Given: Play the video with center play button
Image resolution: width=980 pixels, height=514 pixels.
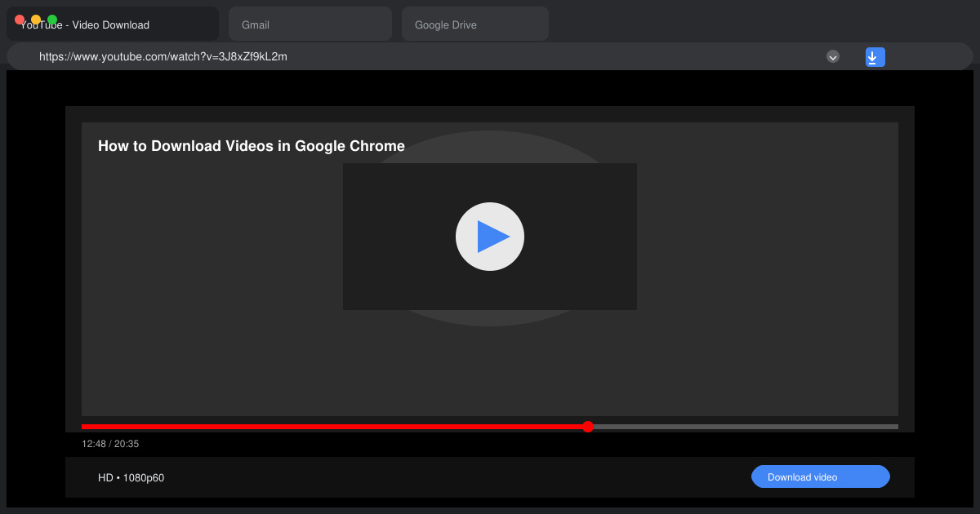Looking at the screenshot, I should click(x=490, y=237).
